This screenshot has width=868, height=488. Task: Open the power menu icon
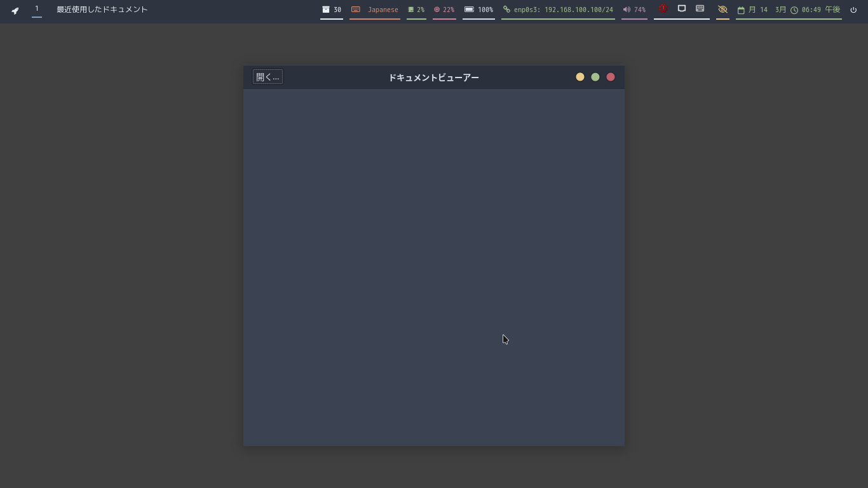[853, 10]
